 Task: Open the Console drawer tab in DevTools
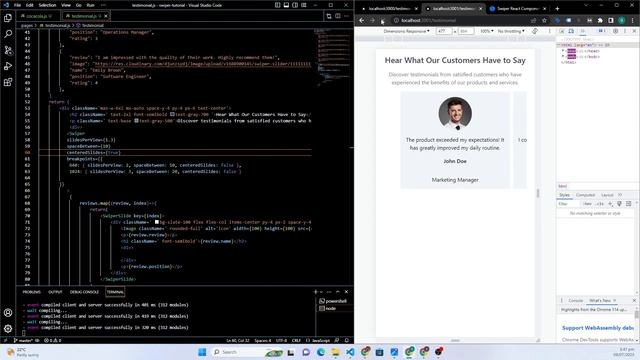coord(576,300)
